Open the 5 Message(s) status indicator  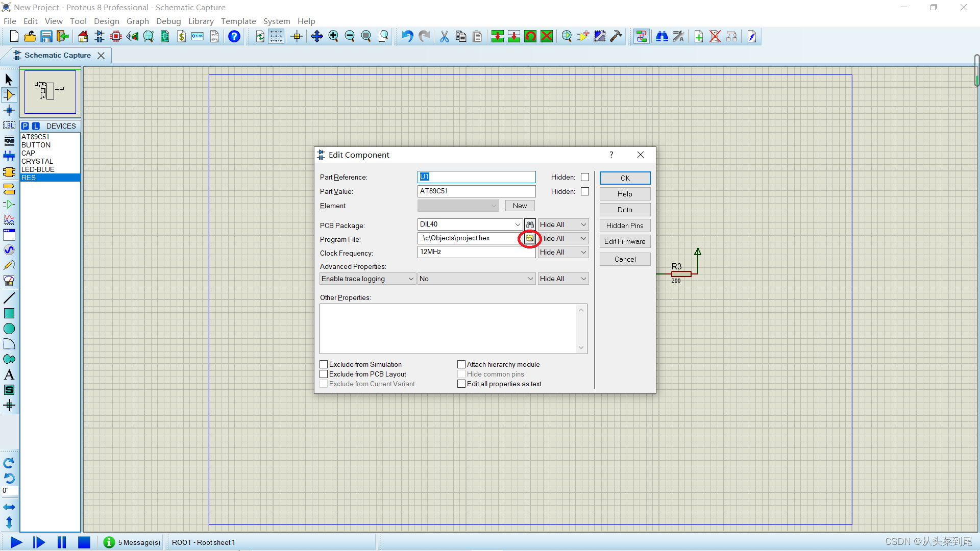tap(132, 542)
